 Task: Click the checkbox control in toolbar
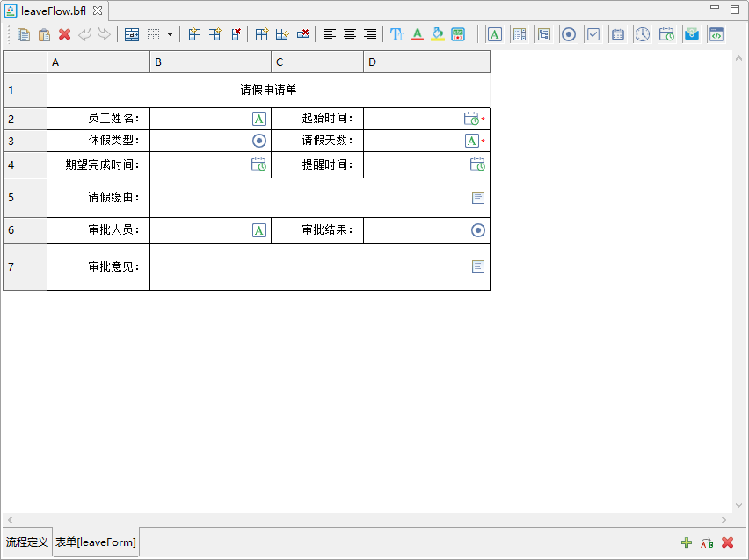click(593, 34)
